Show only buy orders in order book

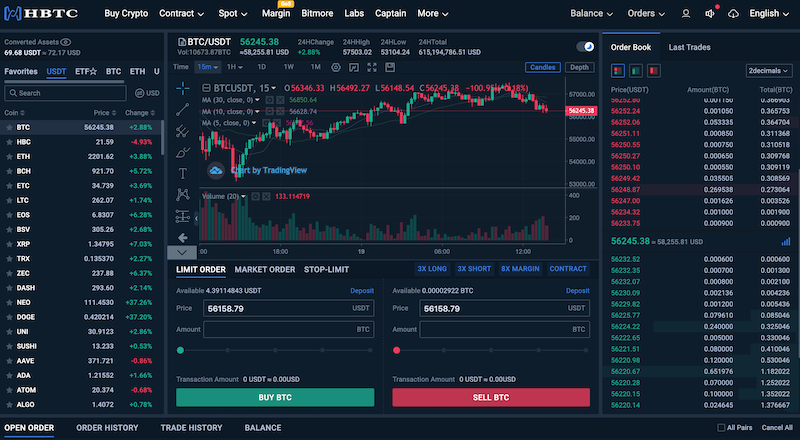(x=636, y=70)
